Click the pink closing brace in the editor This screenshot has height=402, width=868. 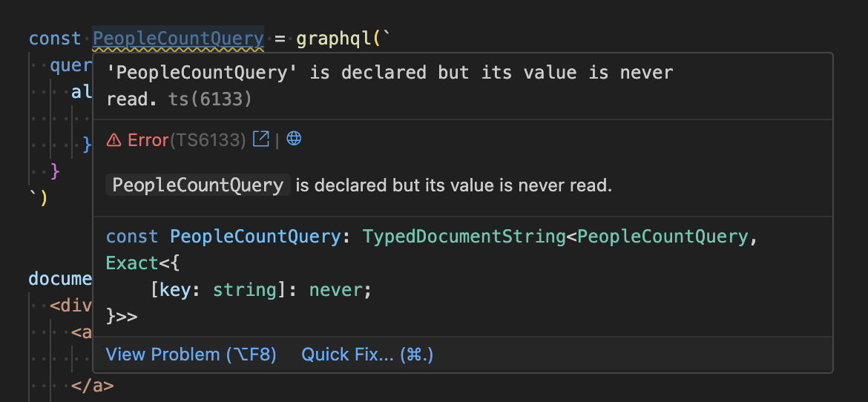tap(54, 171)
